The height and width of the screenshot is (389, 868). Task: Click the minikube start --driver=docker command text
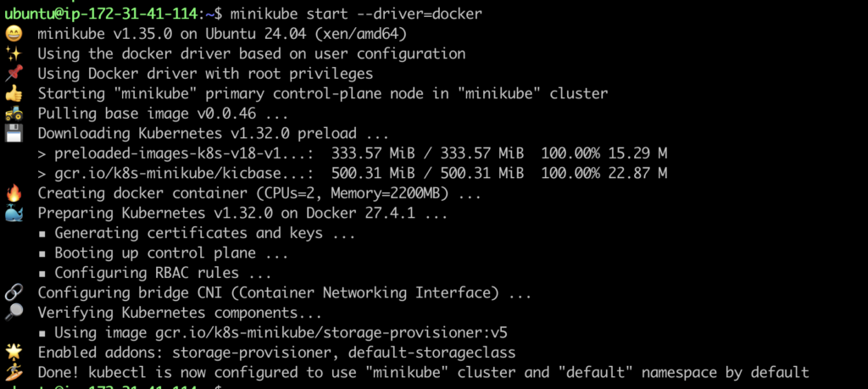[356, 14]
